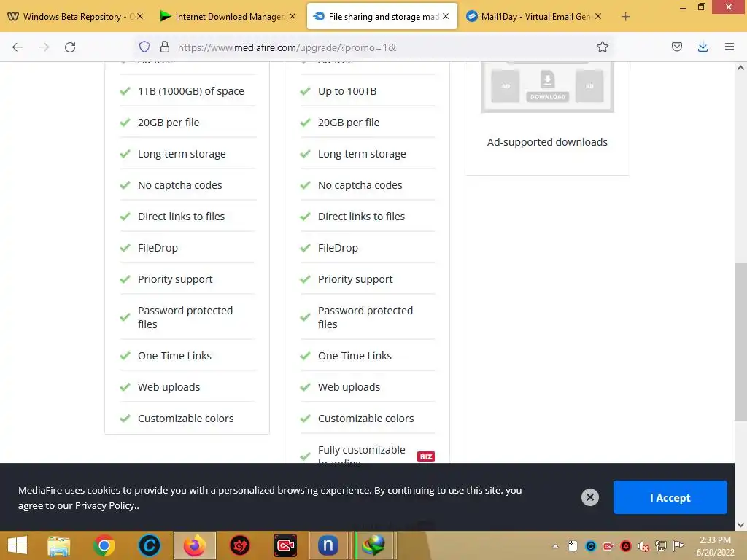Close the Windows Beta Repository tab

(x=140, y=16)
